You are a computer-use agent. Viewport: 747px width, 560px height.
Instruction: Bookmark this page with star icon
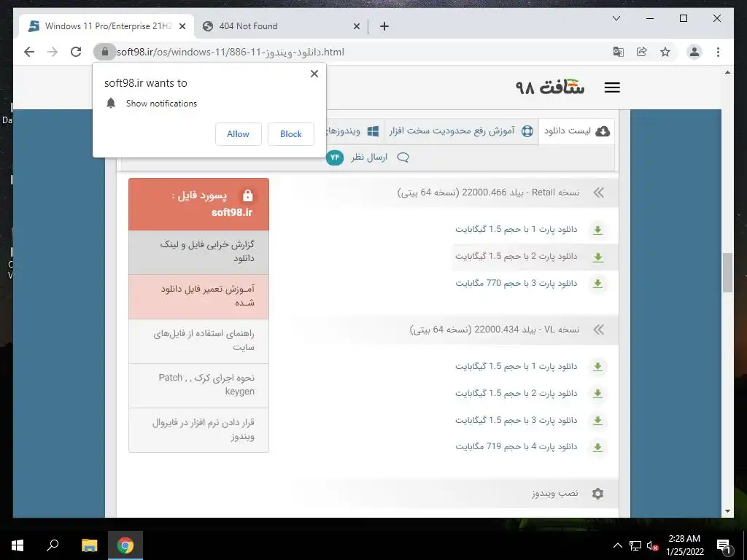tap(665, 52)
